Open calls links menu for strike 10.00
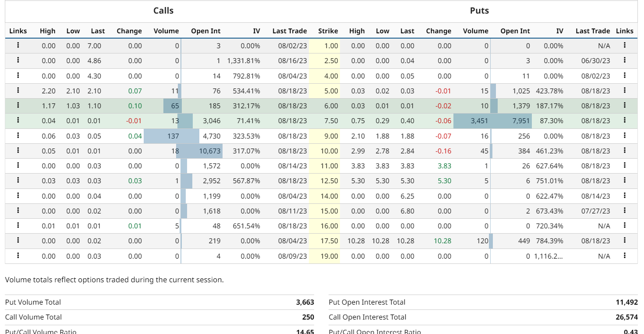Image resolution: width=644 pixels, height=334 pixels. (x=18, y=150)
